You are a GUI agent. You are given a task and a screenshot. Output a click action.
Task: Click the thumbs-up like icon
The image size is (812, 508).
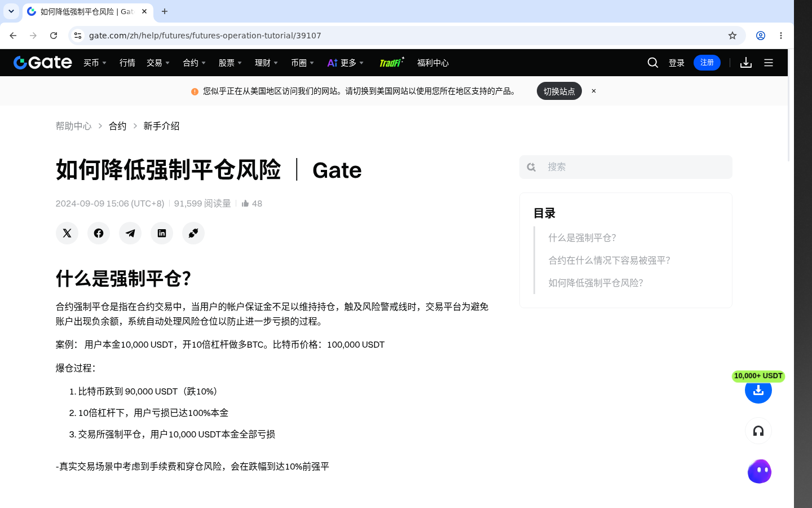pyautogui.click(x=245, y=203)
